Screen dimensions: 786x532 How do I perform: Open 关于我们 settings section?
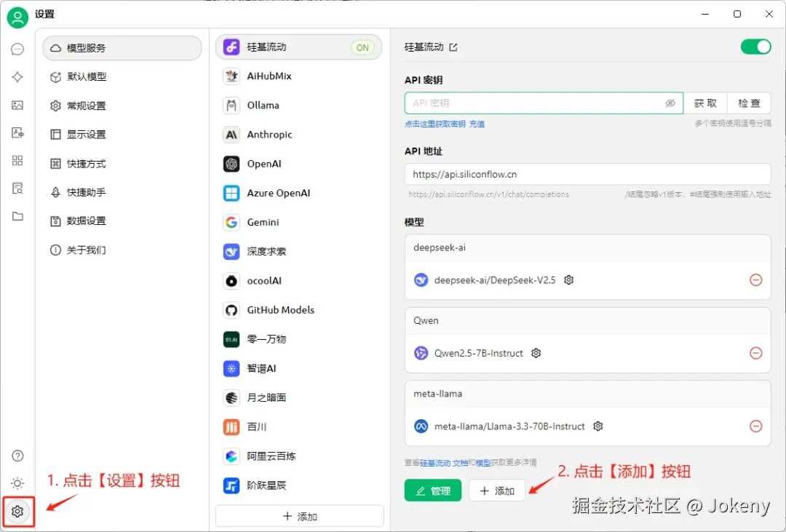point(122,250)
